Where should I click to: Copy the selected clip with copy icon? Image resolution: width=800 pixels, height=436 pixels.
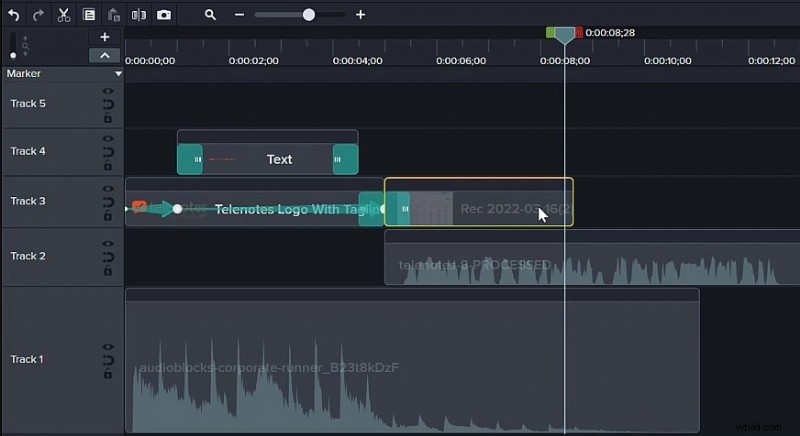point(89,15)
